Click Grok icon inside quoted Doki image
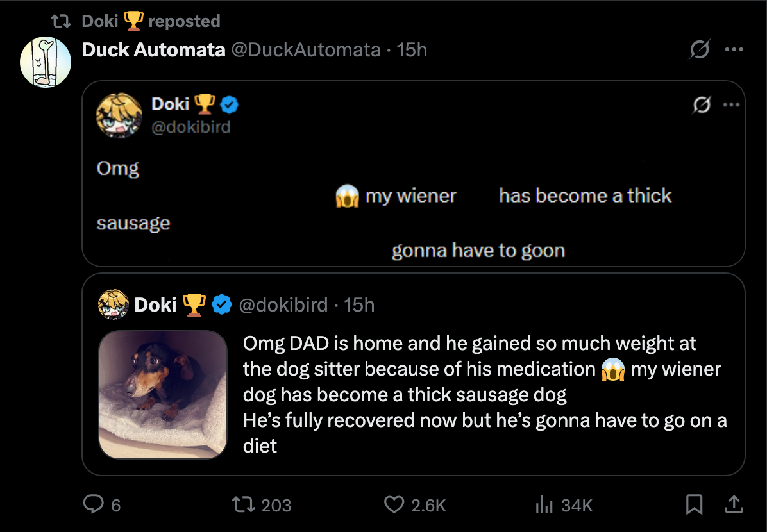Image resolution: width=767 pixels, height=532 pixels. pos(702,105)
